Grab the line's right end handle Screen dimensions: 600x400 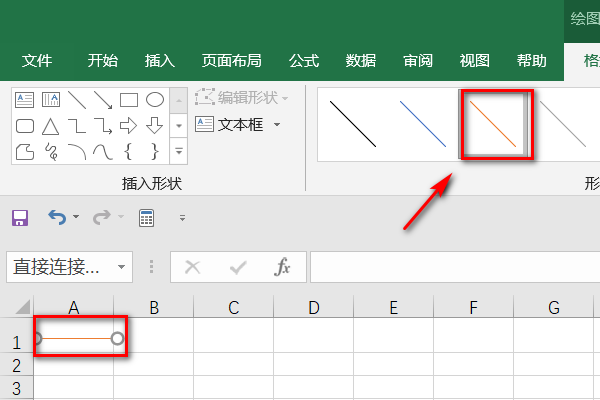click(117, 338)
